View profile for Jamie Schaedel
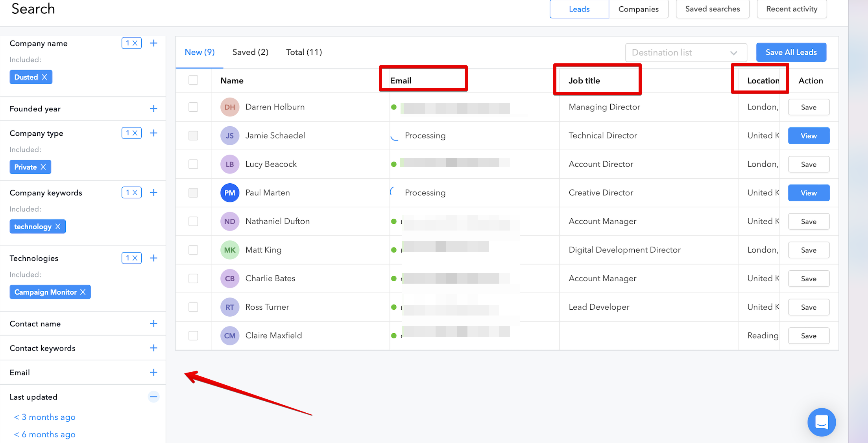 click(809, 136)
